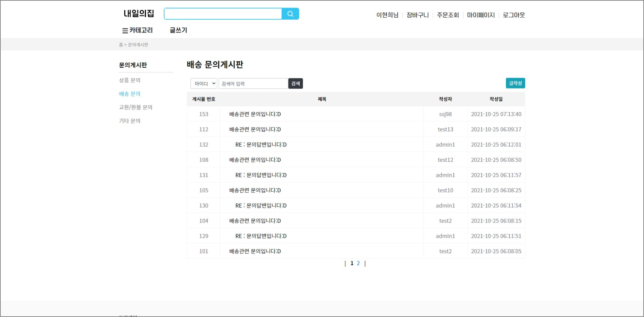Open the 아이디 search-type dropdown
Screen dimensions: 644x317
[204, 84]
